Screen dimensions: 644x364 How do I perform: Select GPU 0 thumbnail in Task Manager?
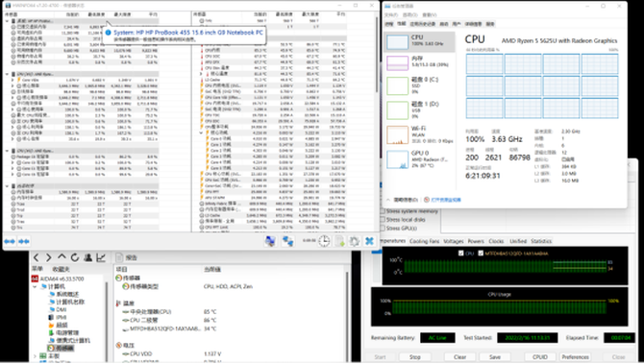pos(420,159)
